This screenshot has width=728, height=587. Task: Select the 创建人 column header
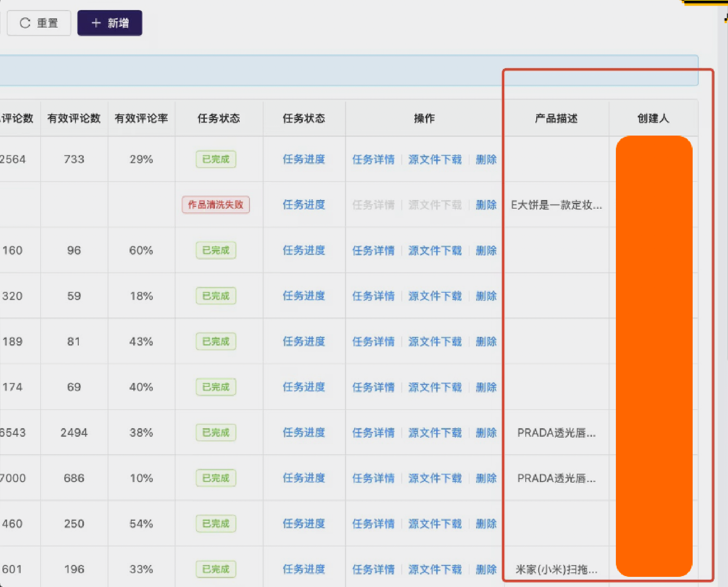(x=653, y=119)
